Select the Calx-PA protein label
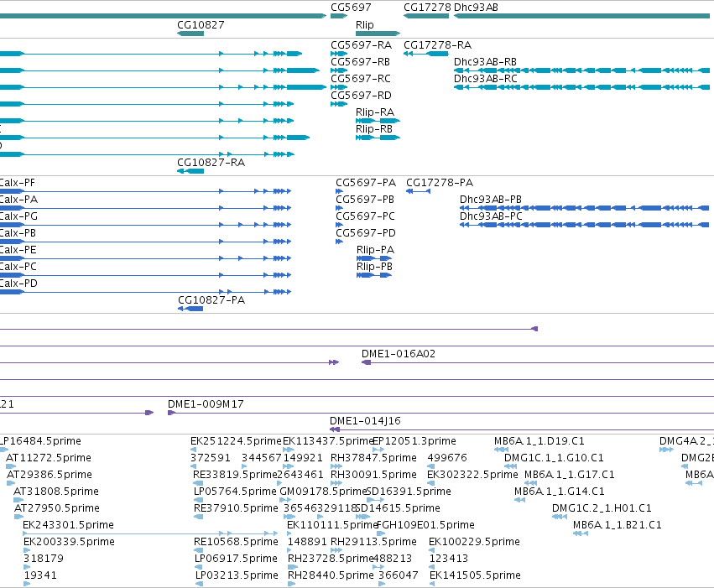Viewport: 714px width, 588px height. (18, 200)
